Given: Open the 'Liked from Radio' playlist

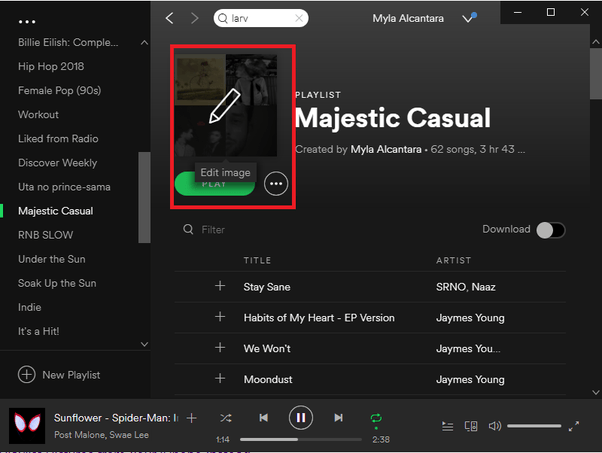Looking at the screenshot, I should tap(58, 139).
